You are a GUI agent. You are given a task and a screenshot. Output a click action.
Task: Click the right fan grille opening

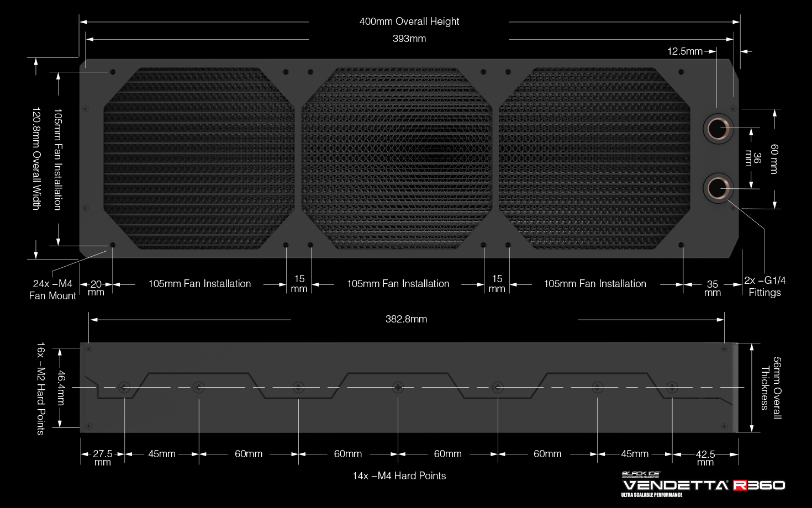(594, 158)
